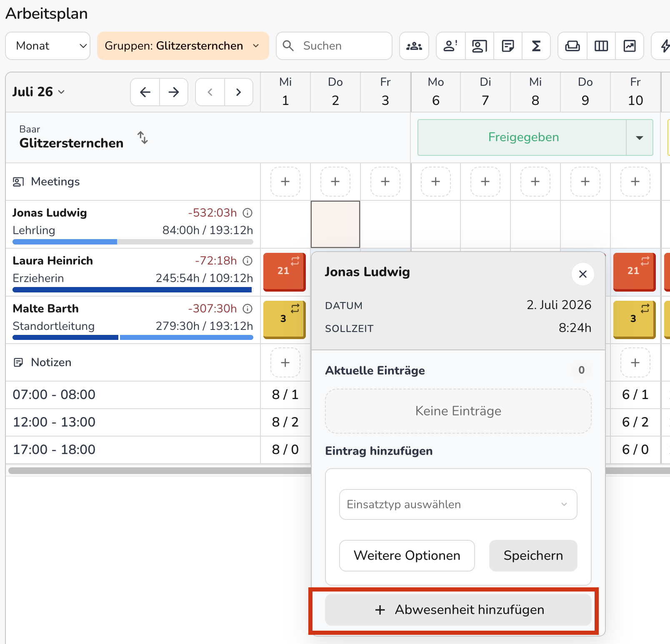Click the sort arrows beside Glitzersternchen
This screenshot has width=670, height=644.
(143, 137)
